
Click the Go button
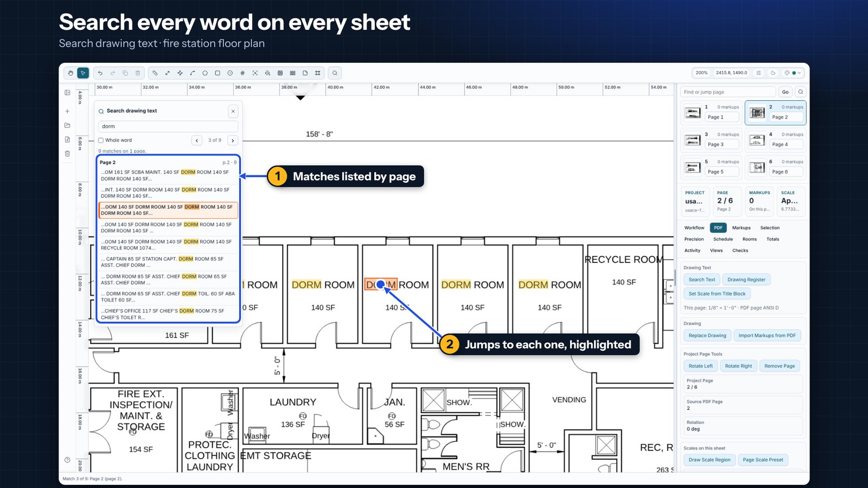click(x=785, y=92)
